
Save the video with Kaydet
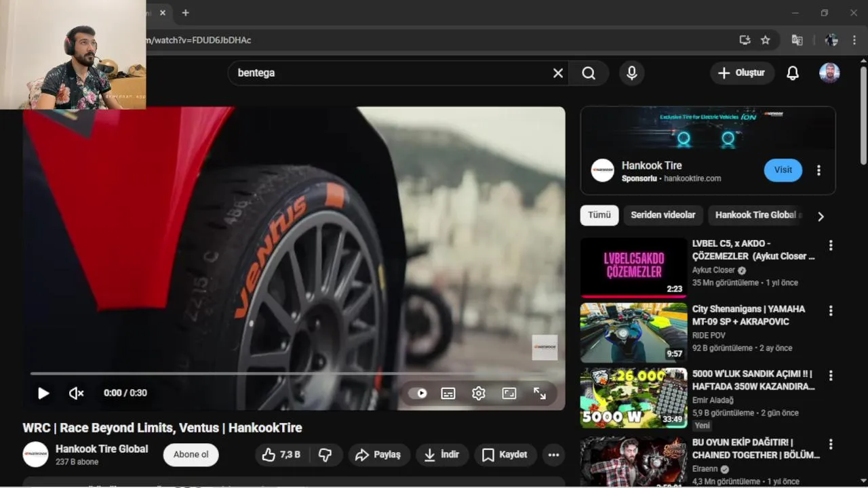click(505, 455)
